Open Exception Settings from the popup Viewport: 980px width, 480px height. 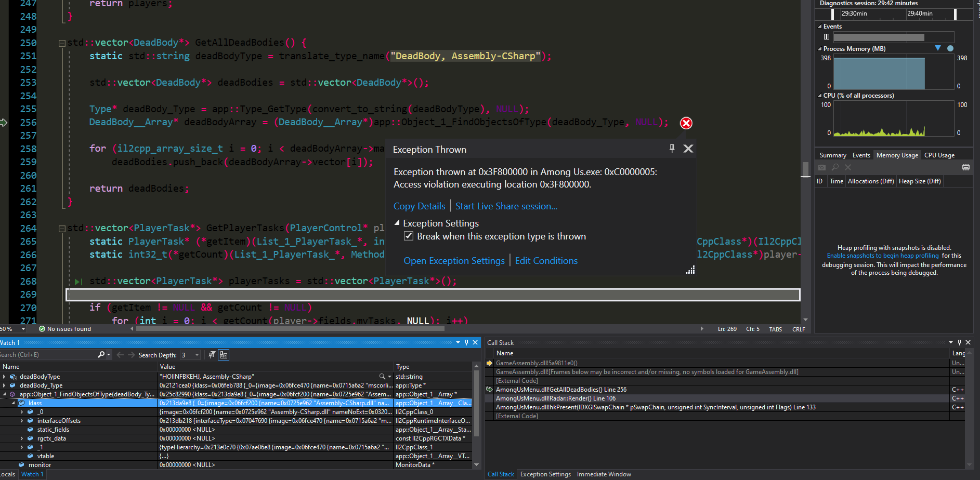(x=453, y=260)
